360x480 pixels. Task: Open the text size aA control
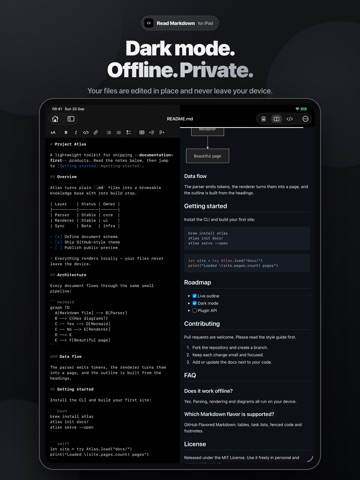click(x=53, y=133)
